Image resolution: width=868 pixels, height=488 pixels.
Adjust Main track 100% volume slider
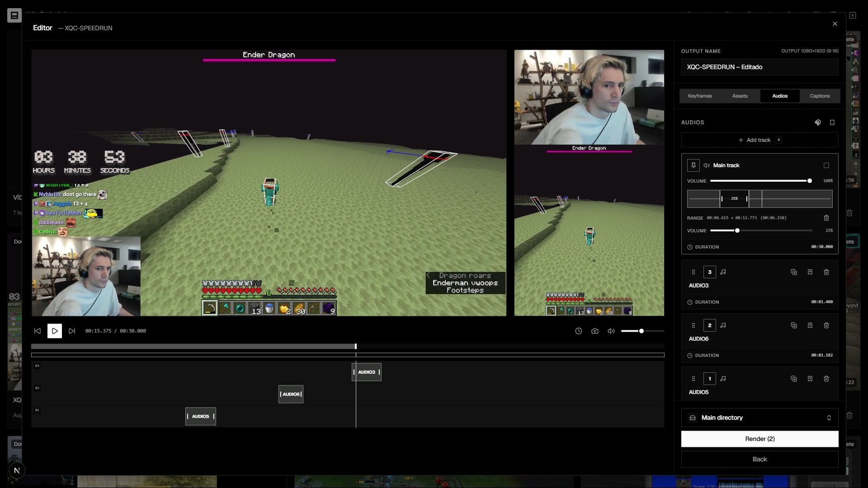point(761,181)
